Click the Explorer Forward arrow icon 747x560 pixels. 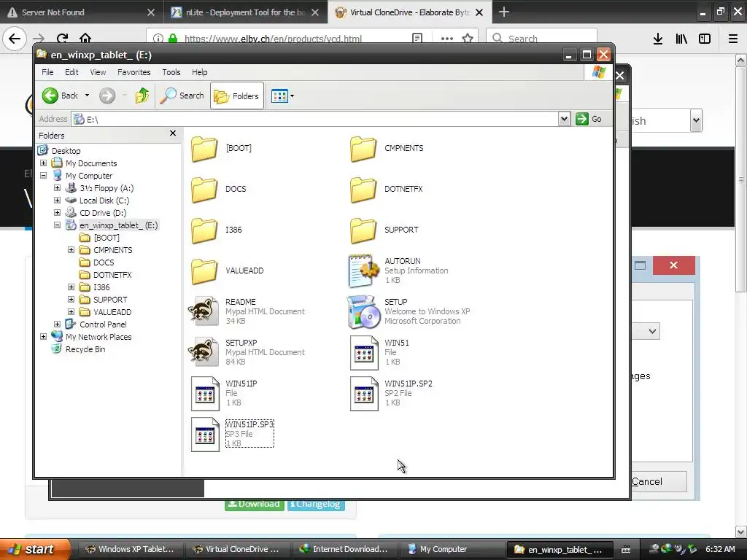coord(107,96)
